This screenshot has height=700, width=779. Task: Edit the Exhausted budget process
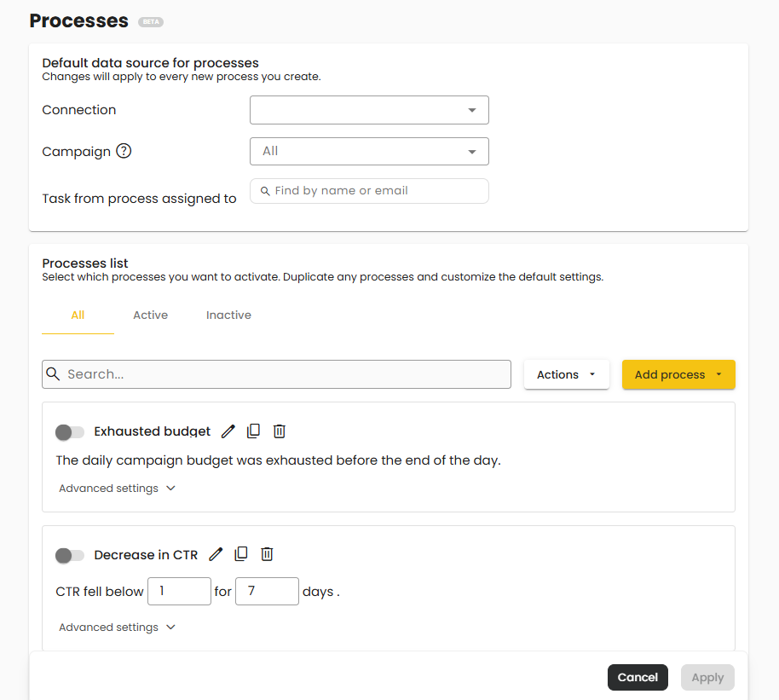click(228, 431)
